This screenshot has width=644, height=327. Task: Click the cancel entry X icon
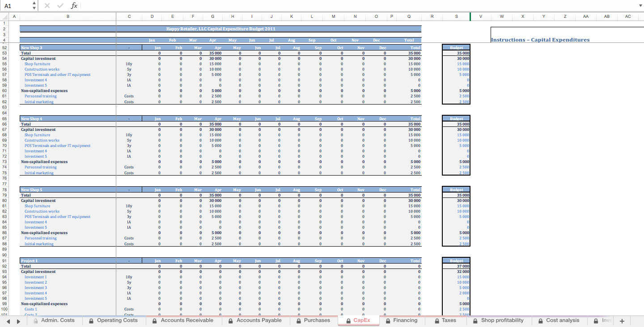coord(47,6)
